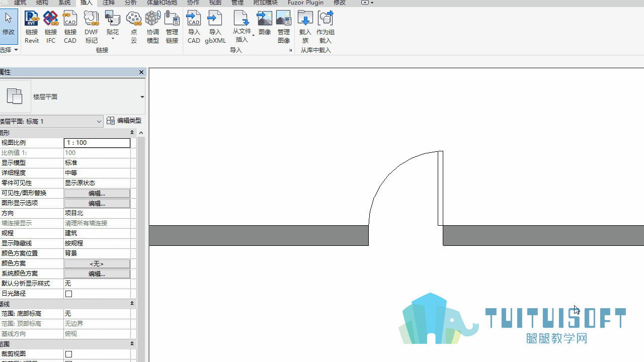Open the 导入 panel dialog launcher arrow
This screenshot has width=644, height=362.
[290, 50]
